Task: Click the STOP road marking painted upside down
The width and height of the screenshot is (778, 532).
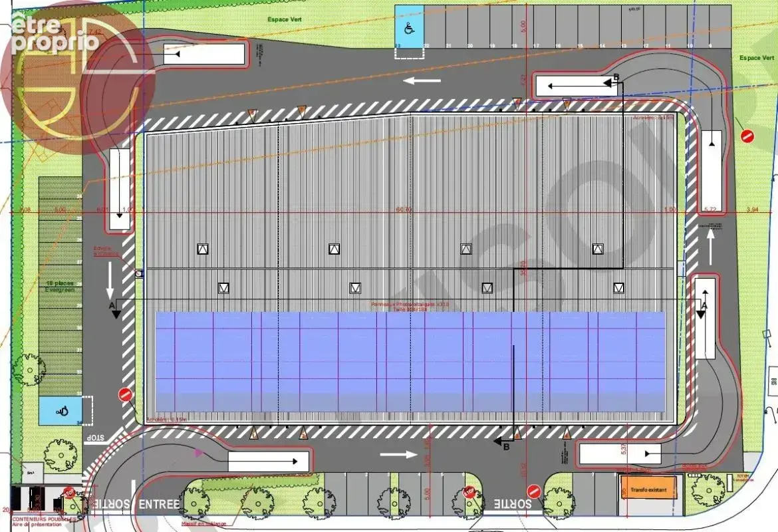Action: coord(97,438)
